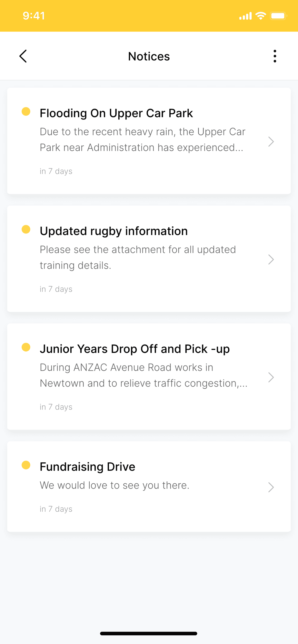298x644 pixels.
Task: Expand Updated rugby information chevron
Action: pos(271,260)
